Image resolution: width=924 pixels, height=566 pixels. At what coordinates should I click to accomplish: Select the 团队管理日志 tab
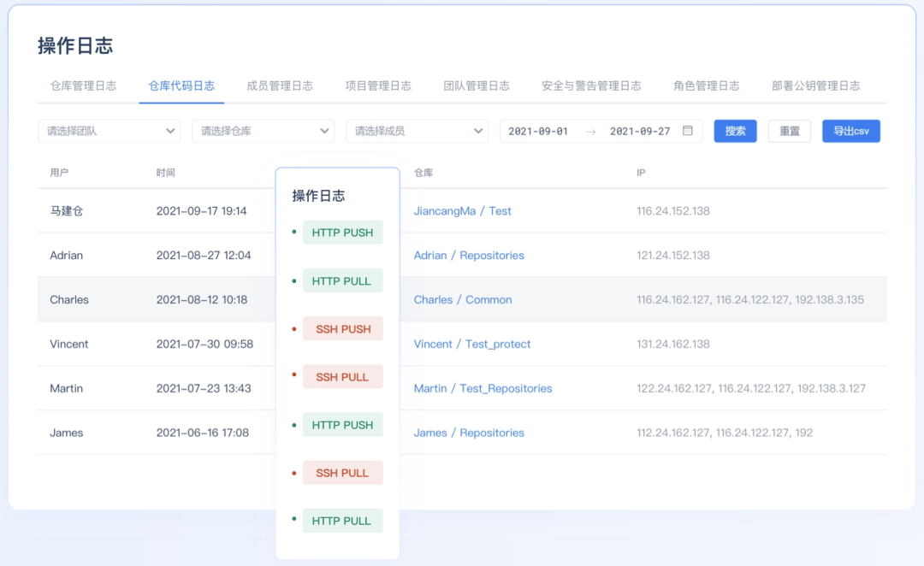pos(477,86)
